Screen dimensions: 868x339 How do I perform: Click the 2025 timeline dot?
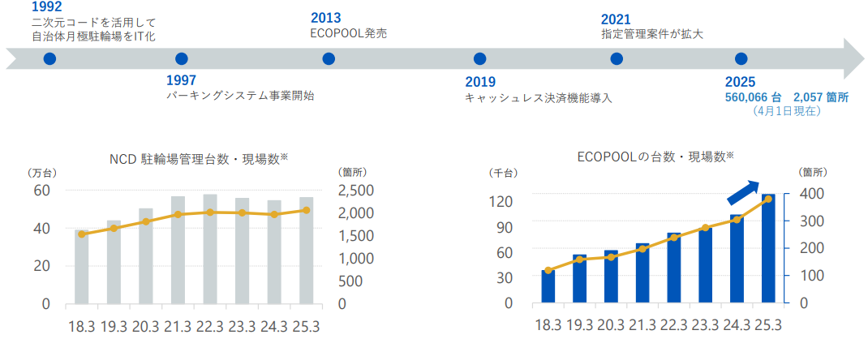click(741, 58)
